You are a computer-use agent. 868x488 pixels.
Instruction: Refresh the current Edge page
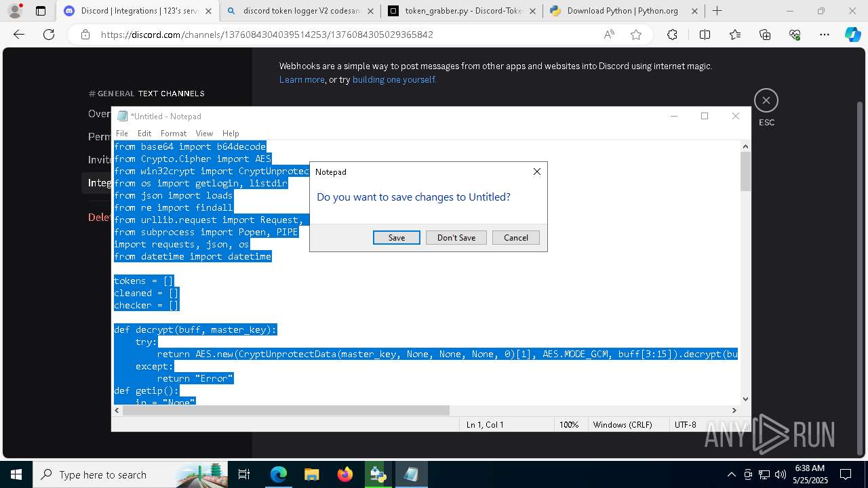pos(48,35)
